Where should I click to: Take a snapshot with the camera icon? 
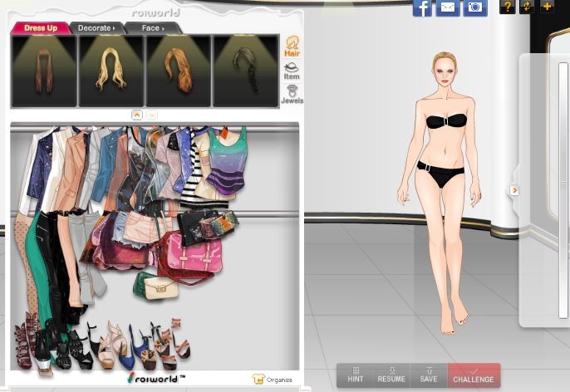point(474,7)
